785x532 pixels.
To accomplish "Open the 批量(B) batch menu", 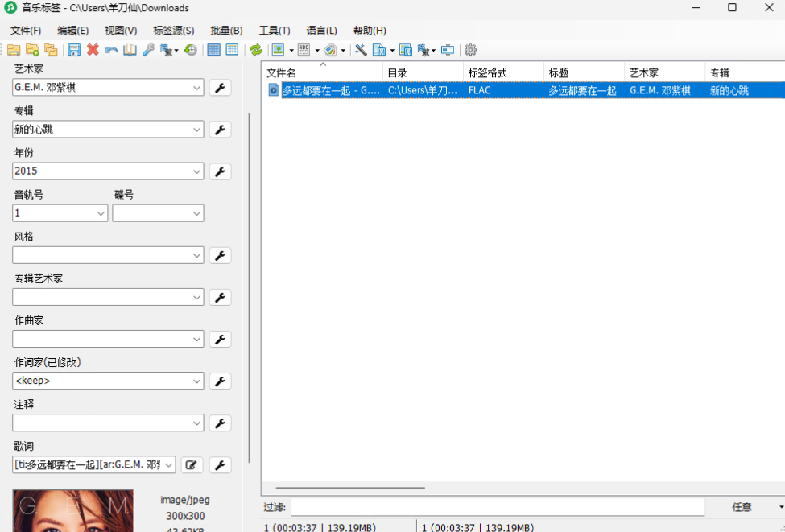I will coord(225,30).
